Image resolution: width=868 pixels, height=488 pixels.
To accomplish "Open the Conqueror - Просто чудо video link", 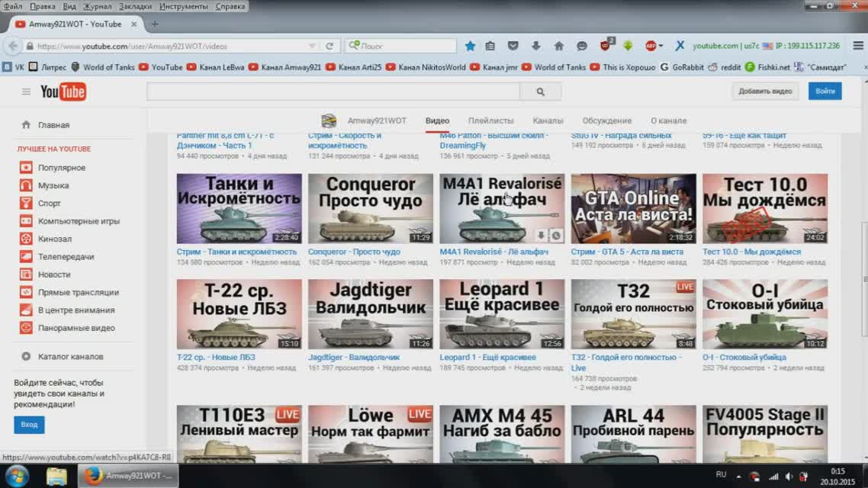I will point(354,252).
